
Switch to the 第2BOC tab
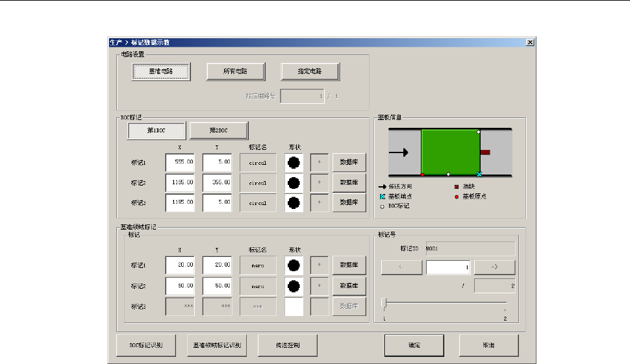pyautogui.click(x=218, y=130)
